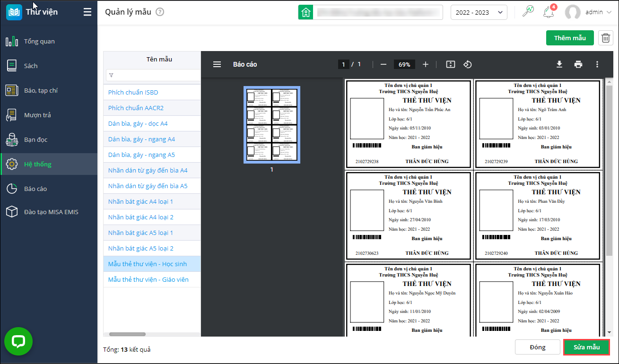Screen dimensions: 619x364
Task: Click the fit-to-page icon
Action: (x=450, y=64)
